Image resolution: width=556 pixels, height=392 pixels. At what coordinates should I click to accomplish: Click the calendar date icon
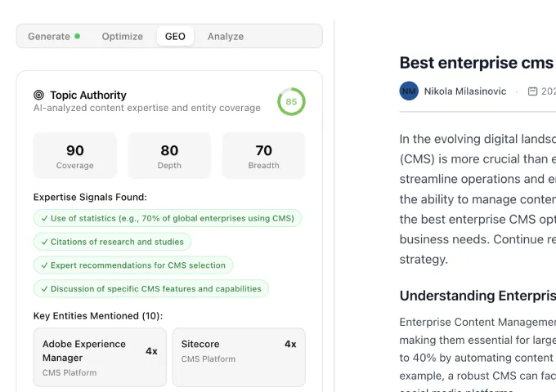coord(532,91)
